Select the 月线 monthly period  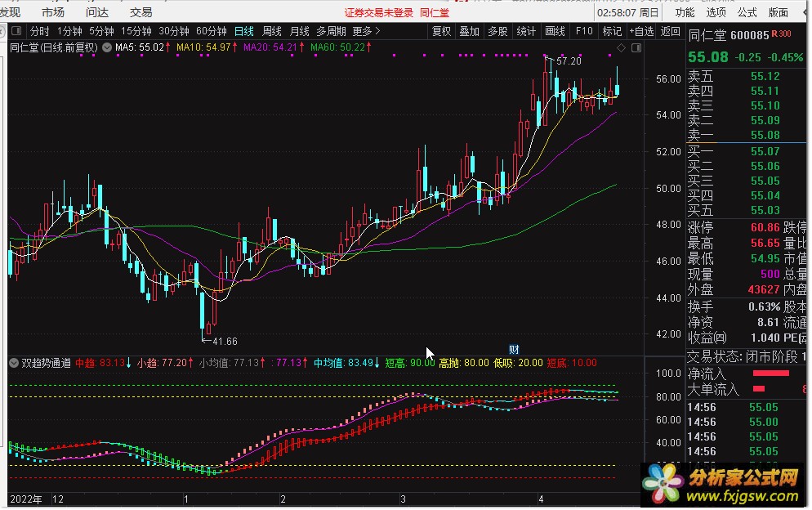pos(299,31)
